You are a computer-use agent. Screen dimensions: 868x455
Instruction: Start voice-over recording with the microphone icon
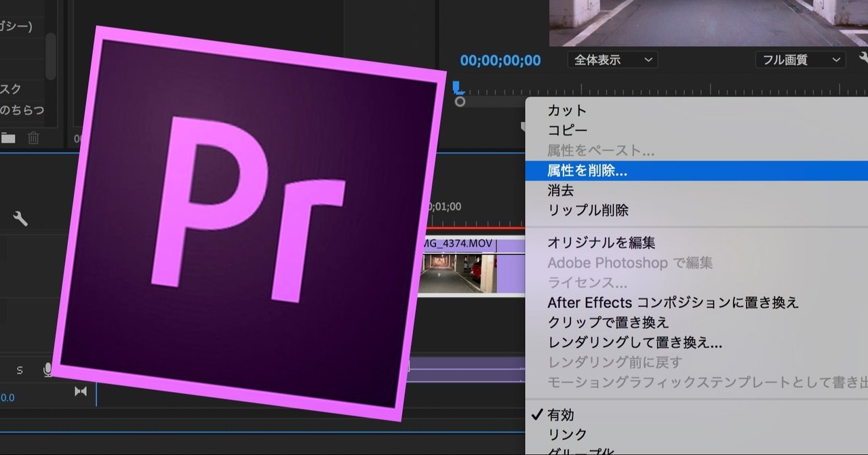(47, 370)
